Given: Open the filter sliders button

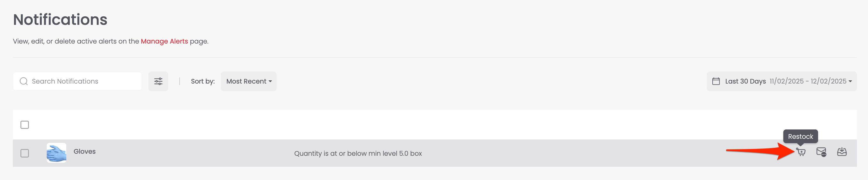Looking at the screenshot, I should click(158, 81).
